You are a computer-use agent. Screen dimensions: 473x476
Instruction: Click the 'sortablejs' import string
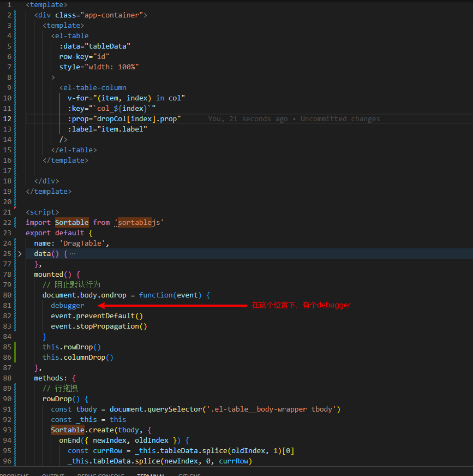[x=141, y=223]
